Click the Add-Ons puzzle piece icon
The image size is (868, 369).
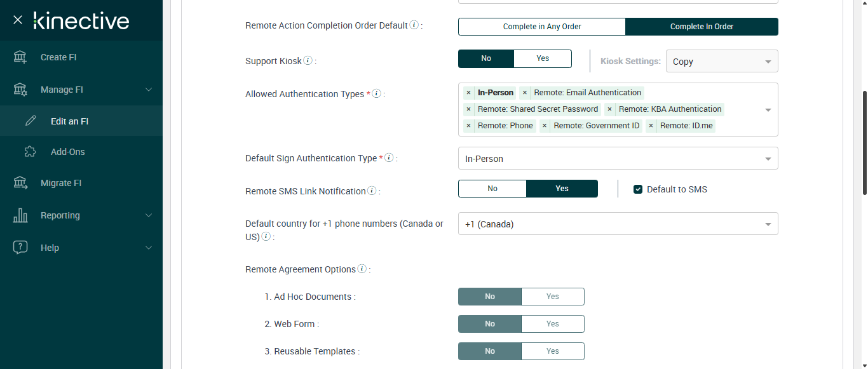[x=31, y=152]
